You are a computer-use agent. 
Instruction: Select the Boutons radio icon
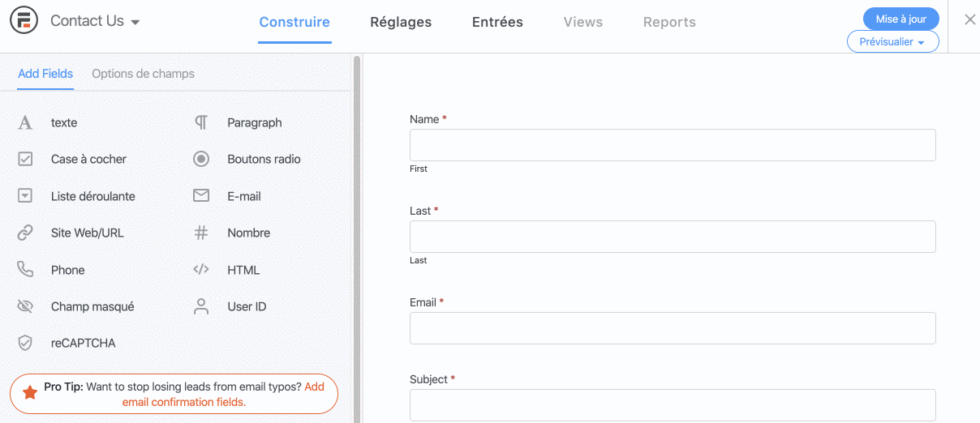(201, 159)
